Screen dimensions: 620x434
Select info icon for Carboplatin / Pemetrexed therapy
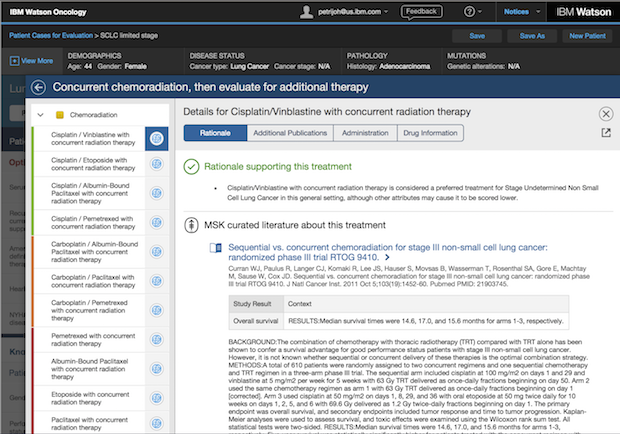point(157,310)
